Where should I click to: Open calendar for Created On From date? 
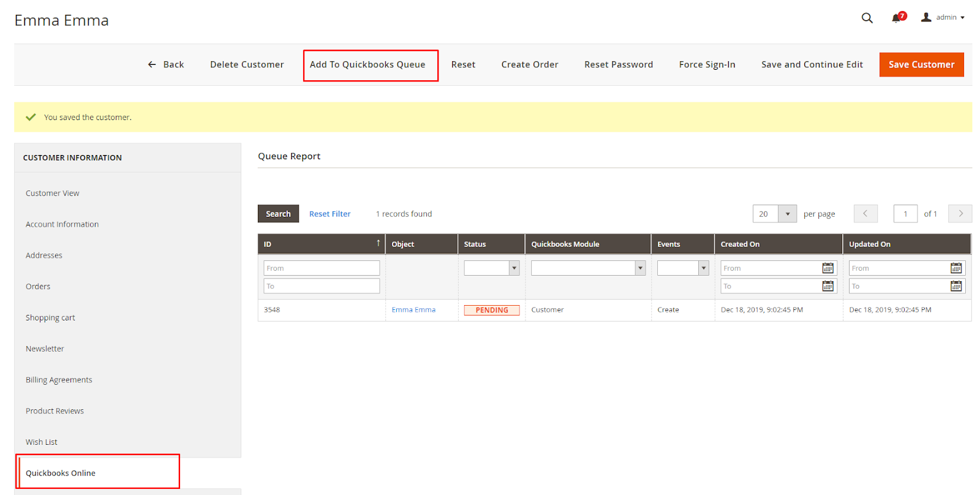coord(827,268)
